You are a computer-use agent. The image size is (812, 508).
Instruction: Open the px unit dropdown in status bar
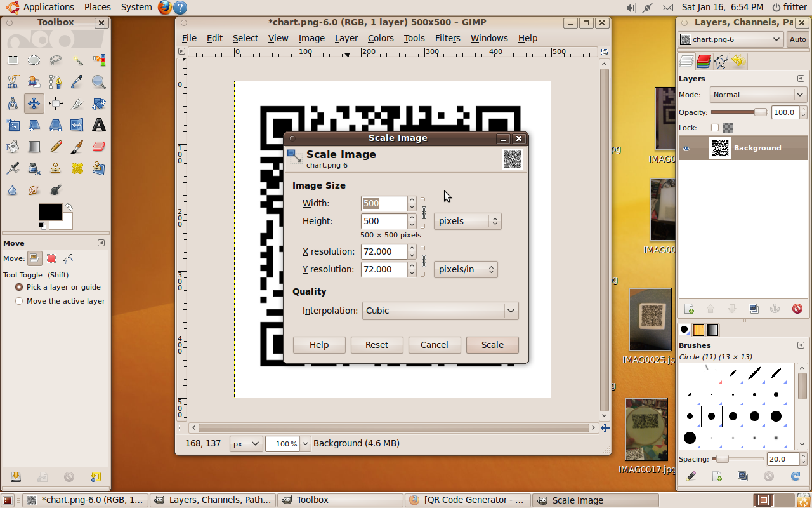[x=246, y=444]
